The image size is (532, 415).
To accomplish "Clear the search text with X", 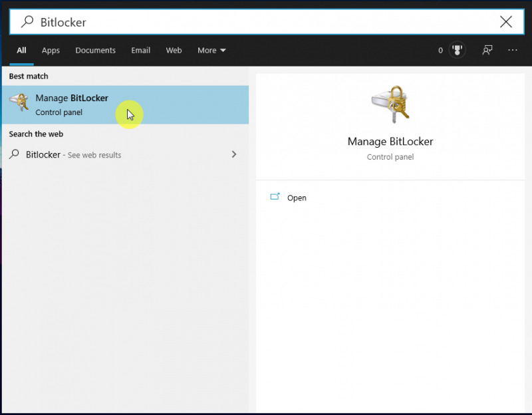I will (x=506, y=22).
